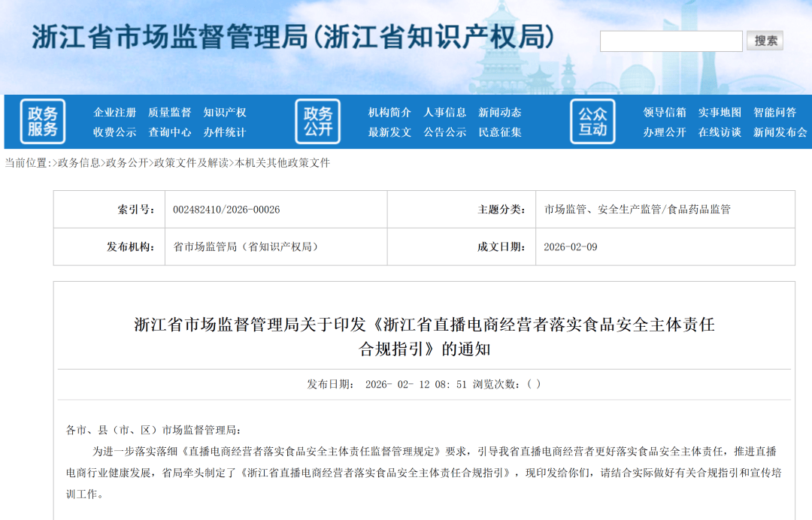Open 办件统计 link
Image resolution: width=812 pixels, height=520 pixels.
[x=225, y=132]
